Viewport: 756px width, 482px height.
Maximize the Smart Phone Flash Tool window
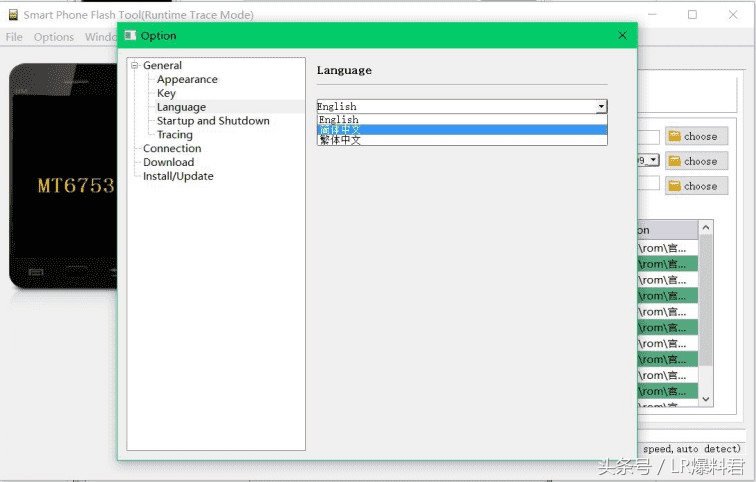click(692, 15)
